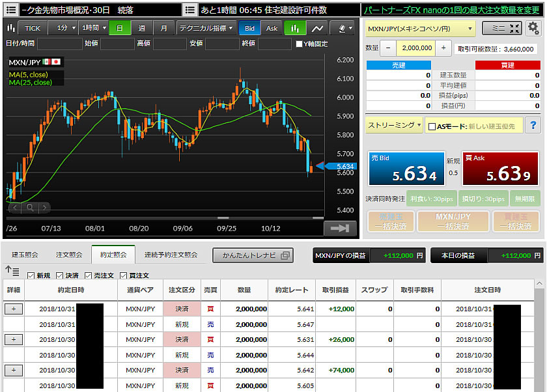Jump to latest candle arrow button
547x392 pixels.
point(340,229)
